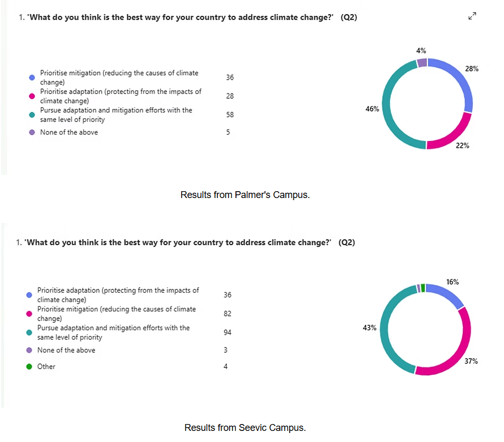This screenshot has width=504, height=442.
Task: Select the 4% purple donut segment
Action: (x=422, y=63)
